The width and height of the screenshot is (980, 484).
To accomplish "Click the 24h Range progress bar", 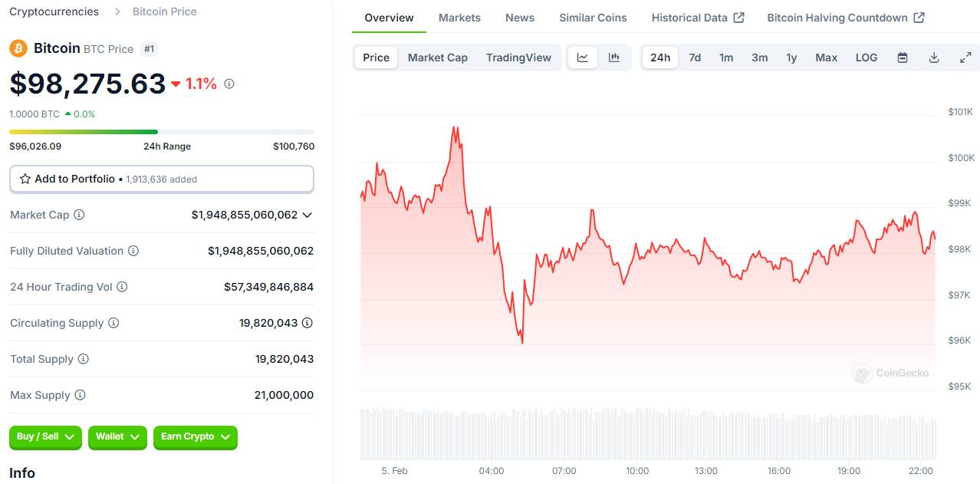I will click(x=162, y=132).
